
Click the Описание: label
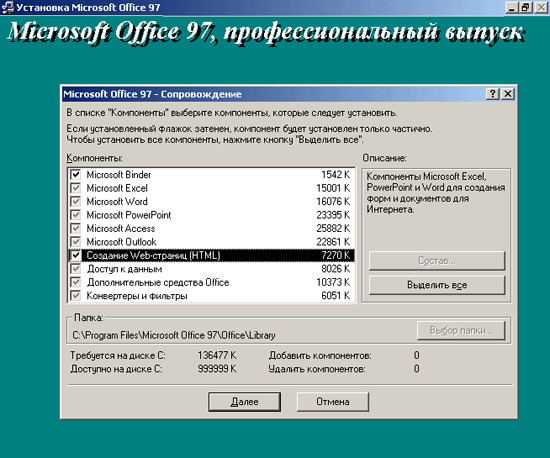coord(384,158)
